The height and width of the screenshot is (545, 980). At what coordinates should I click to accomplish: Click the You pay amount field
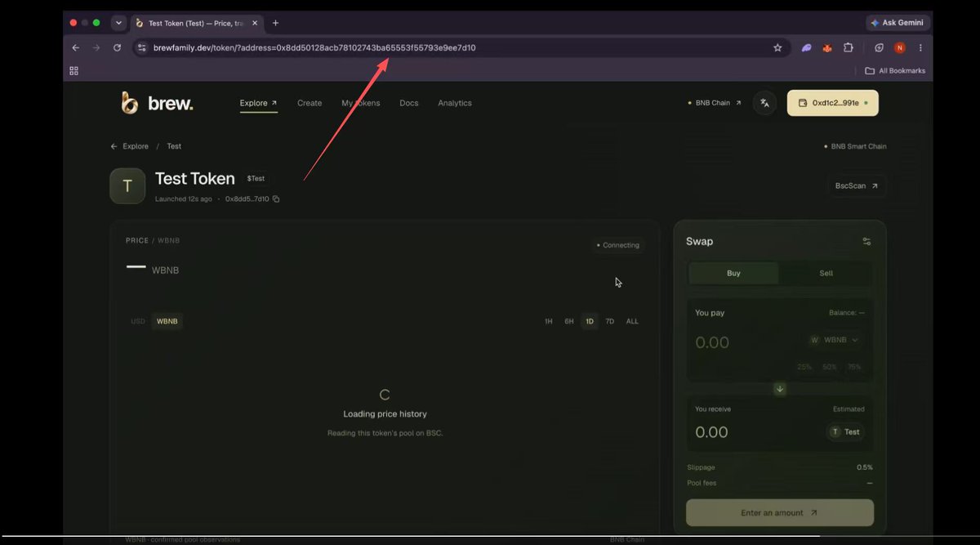712,342
